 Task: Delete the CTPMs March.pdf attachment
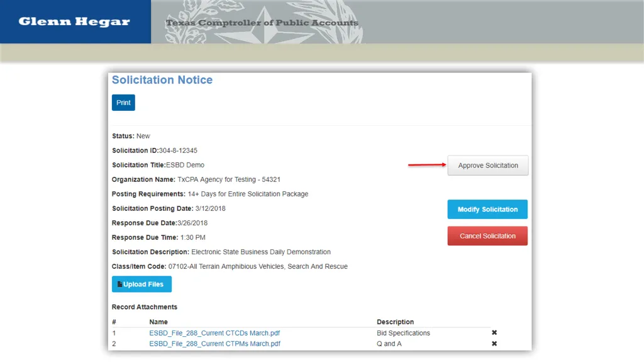click(494, 344)
